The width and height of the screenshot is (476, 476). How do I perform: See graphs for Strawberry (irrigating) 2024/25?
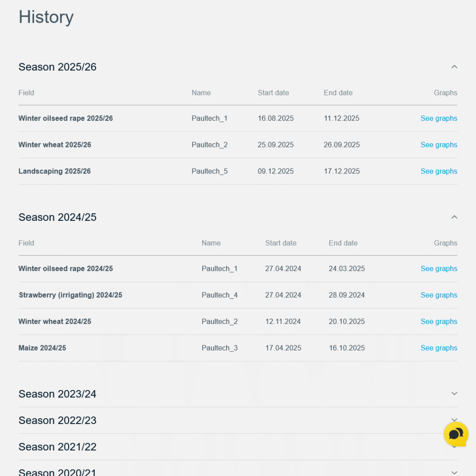point(438,295)
